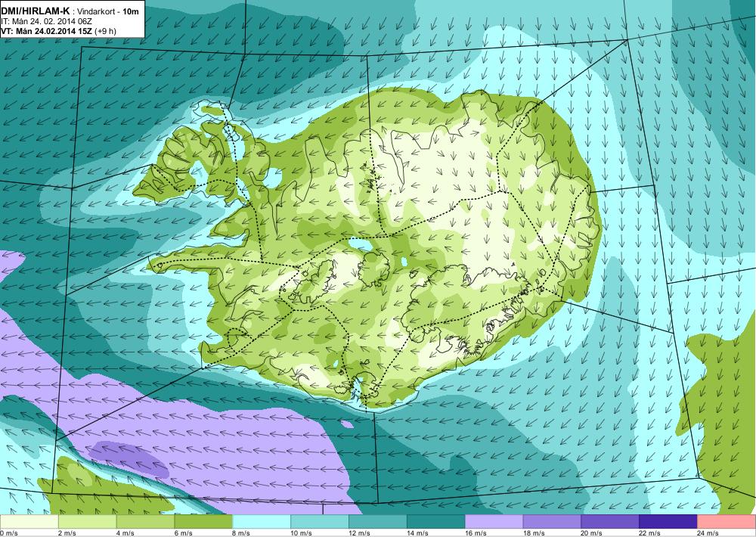
Task: Click the legend swatch between 10 and 12 m/s
Action: point(320,522)
